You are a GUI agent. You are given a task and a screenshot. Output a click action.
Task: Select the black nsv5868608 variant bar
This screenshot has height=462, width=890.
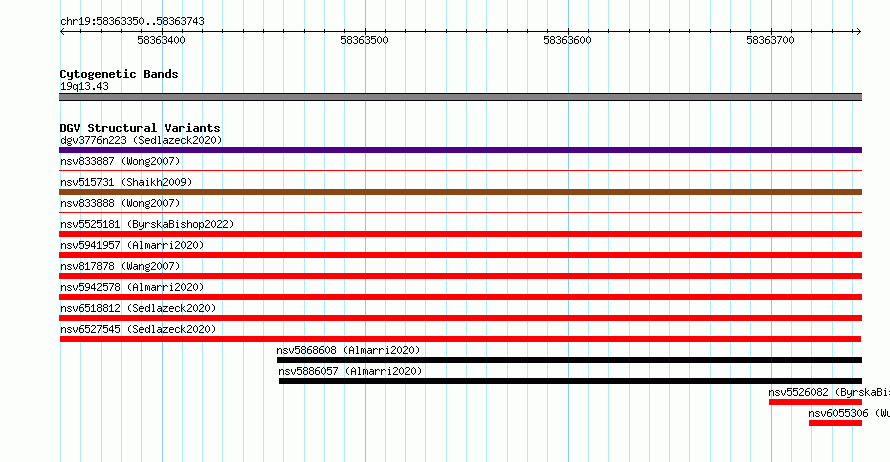569,360
